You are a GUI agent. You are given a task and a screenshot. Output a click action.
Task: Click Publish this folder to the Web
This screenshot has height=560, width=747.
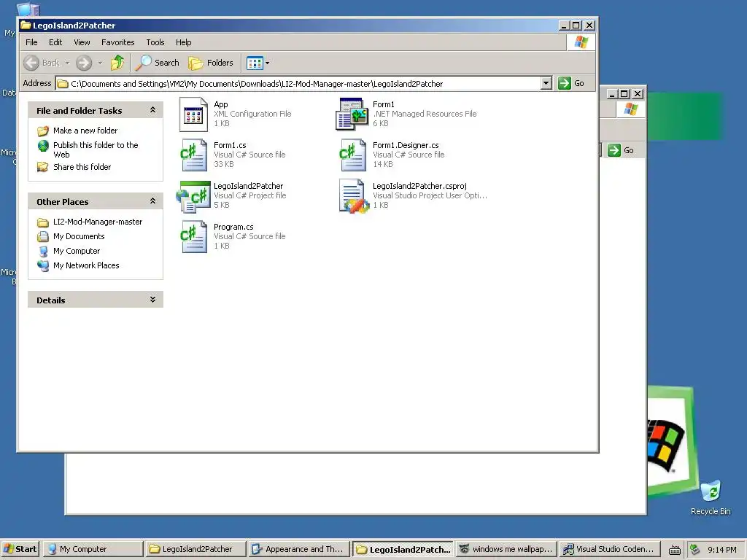pyautogui.click(x=96, y=149)
